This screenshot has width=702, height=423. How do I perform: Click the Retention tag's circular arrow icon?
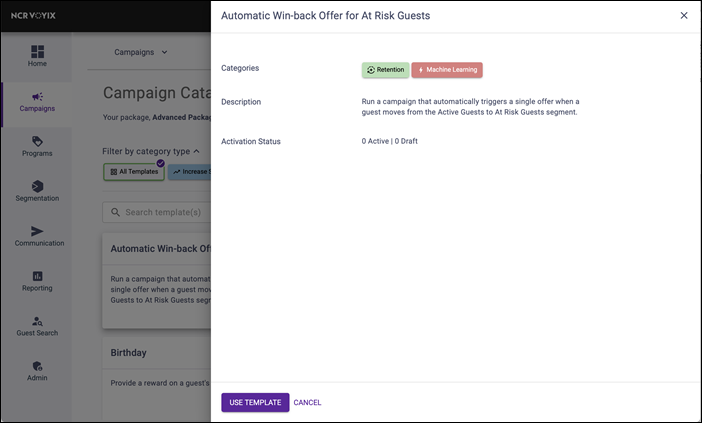click(371, 70)
